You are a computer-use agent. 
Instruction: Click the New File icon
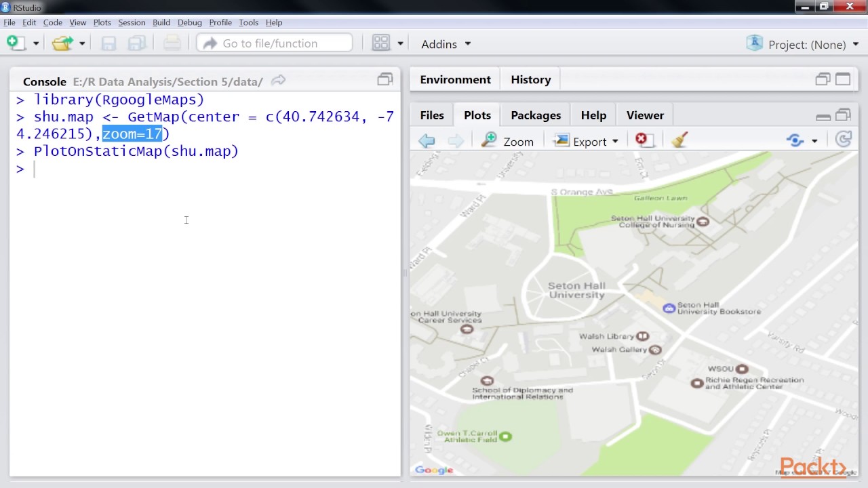(16, 43)
